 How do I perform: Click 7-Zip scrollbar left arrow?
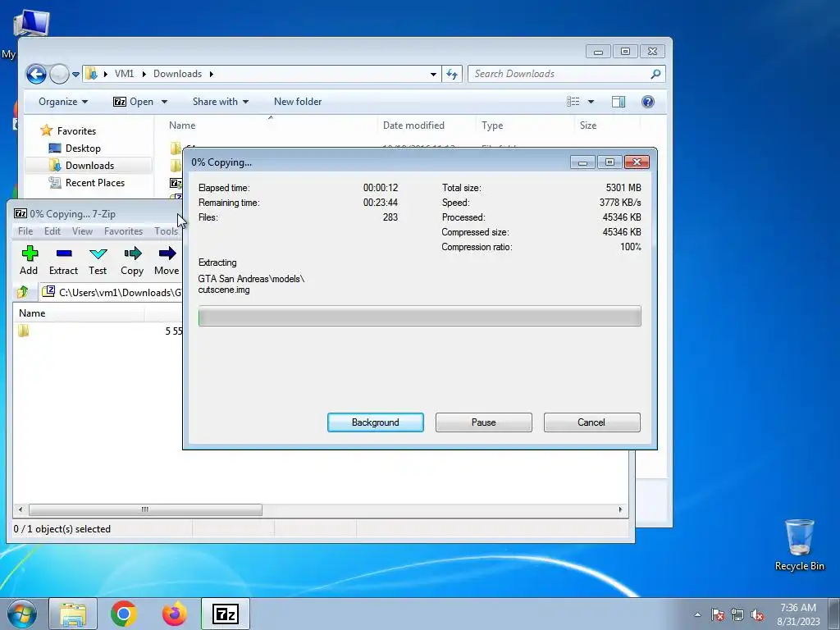coord(21,509)
